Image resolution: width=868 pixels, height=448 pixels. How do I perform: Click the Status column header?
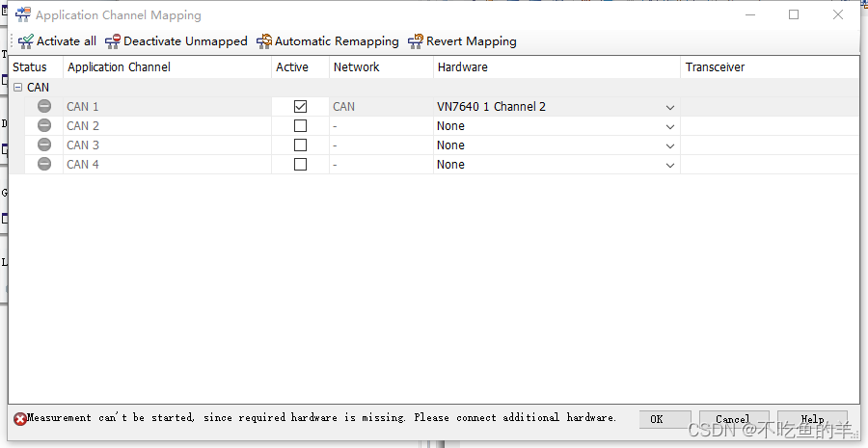36,67
